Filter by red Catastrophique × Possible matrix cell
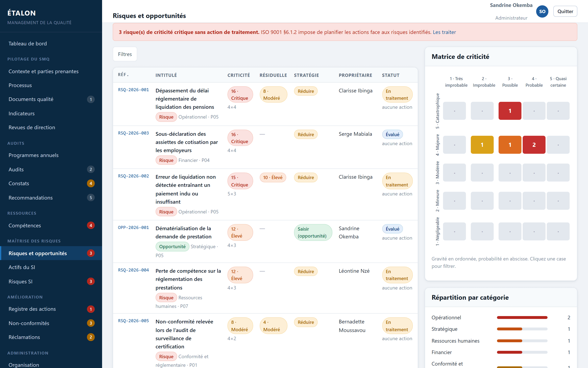This screenshot has height=368, width=588. click(x=510, y=111)
